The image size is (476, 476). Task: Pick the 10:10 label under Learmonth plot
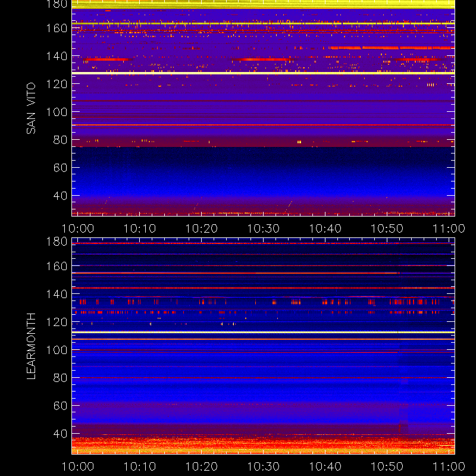140,466
